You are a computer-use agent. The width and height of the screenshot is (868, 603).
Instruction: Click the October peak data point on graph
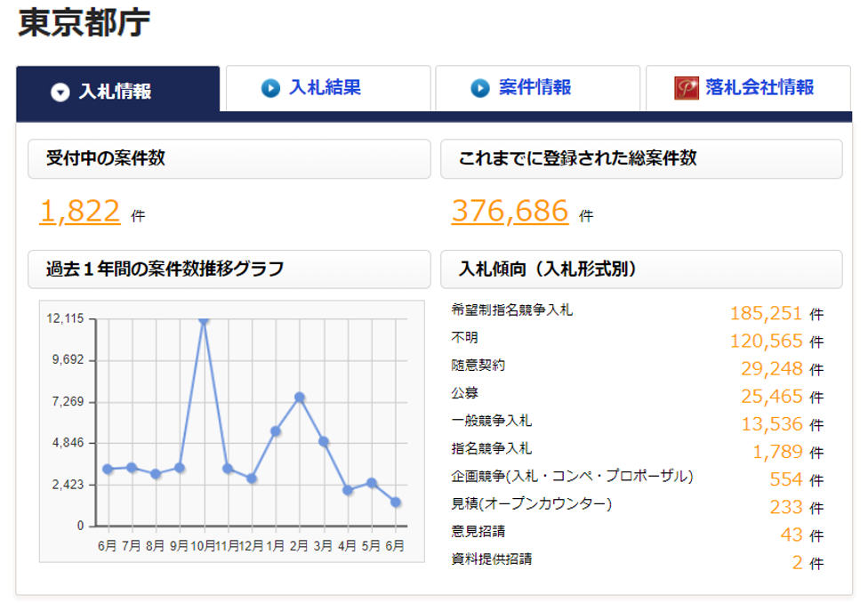[x=204, y=319]
